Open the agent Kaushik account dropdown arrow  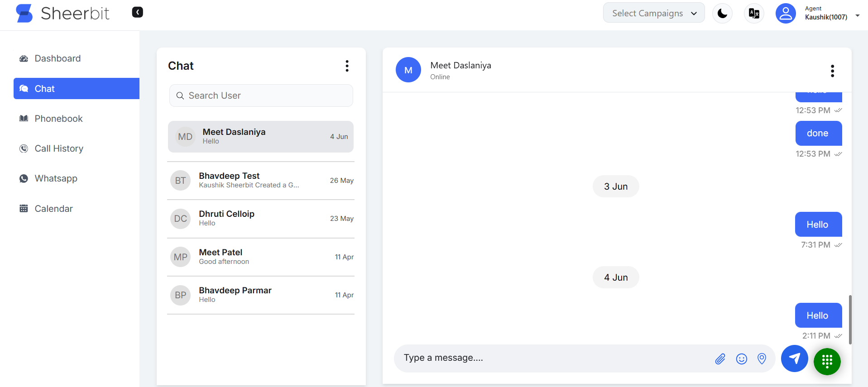coord(857,16)
